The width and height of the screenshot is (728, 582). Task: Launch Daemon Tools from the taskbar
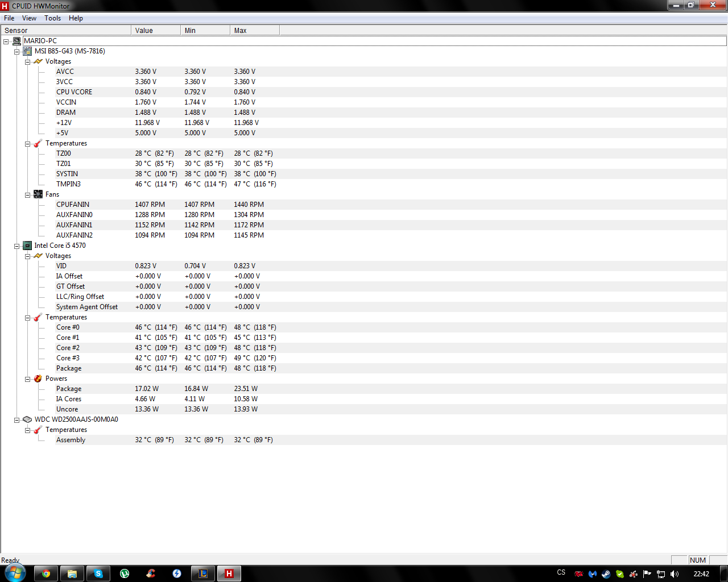point(177,573)
